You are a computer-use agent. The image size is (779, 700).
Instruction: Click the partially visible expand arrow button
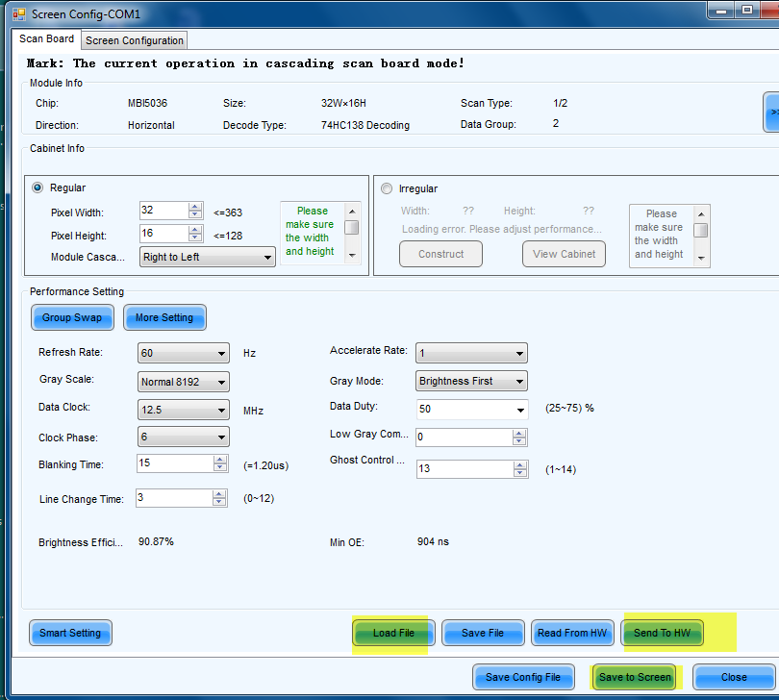(770, 112)
